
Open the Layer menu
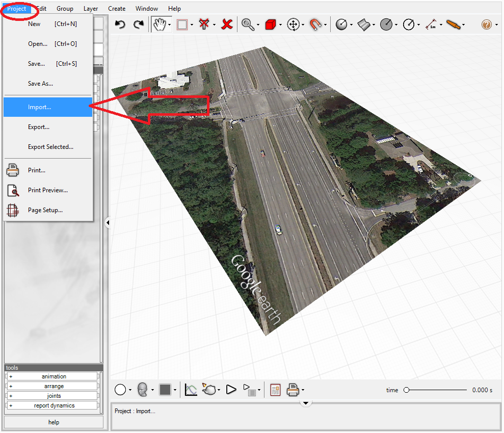tap(91, 9)
